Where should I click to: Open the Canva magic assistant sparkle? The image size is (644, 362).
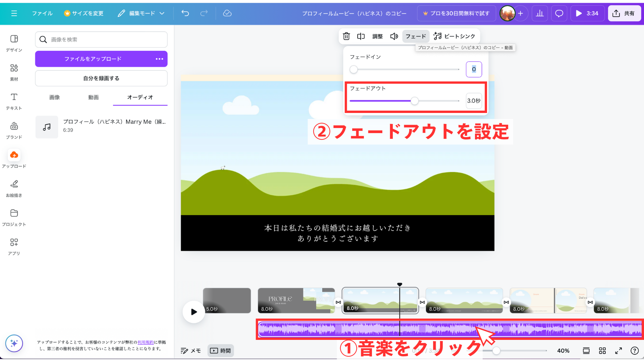(14, 343)
